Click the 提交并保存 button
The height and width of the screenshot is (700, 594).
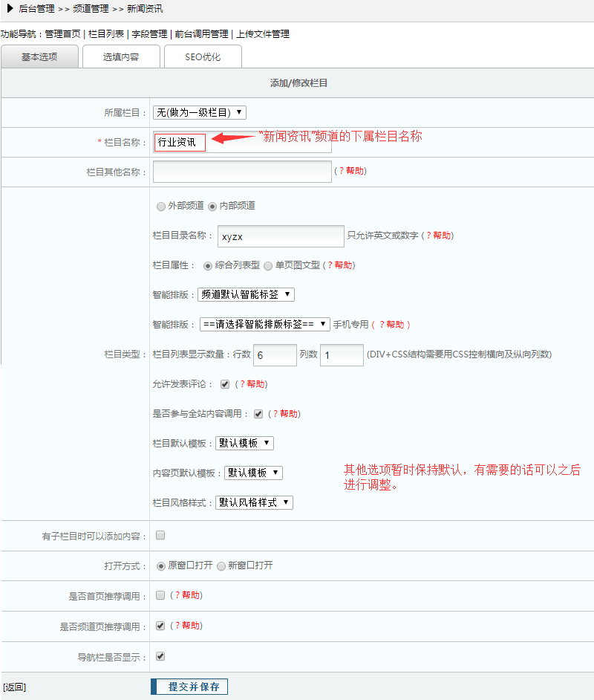[x=189, y=687]
